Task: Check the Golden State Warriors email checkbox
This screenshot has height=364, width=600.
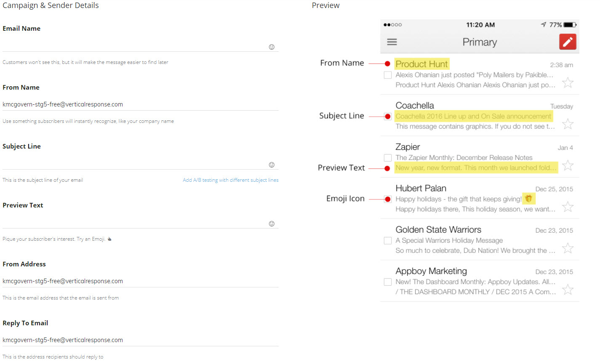Action: point(388,241)
